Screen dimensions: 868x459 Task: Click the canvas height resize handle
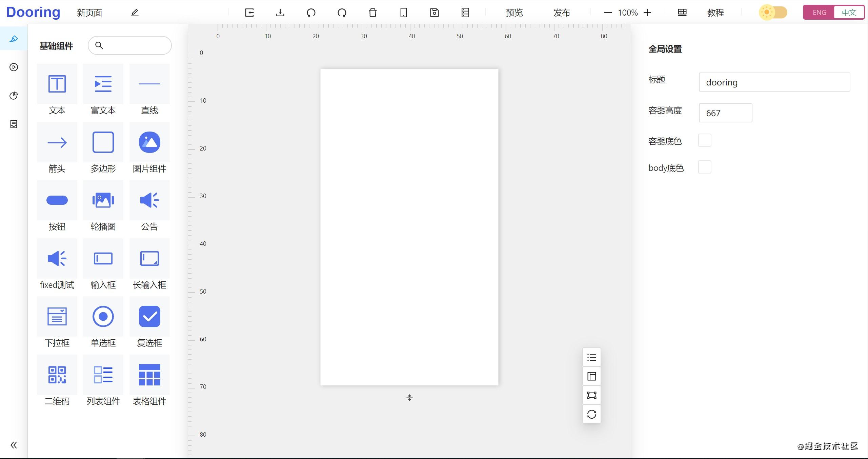(x=409, y=398)
